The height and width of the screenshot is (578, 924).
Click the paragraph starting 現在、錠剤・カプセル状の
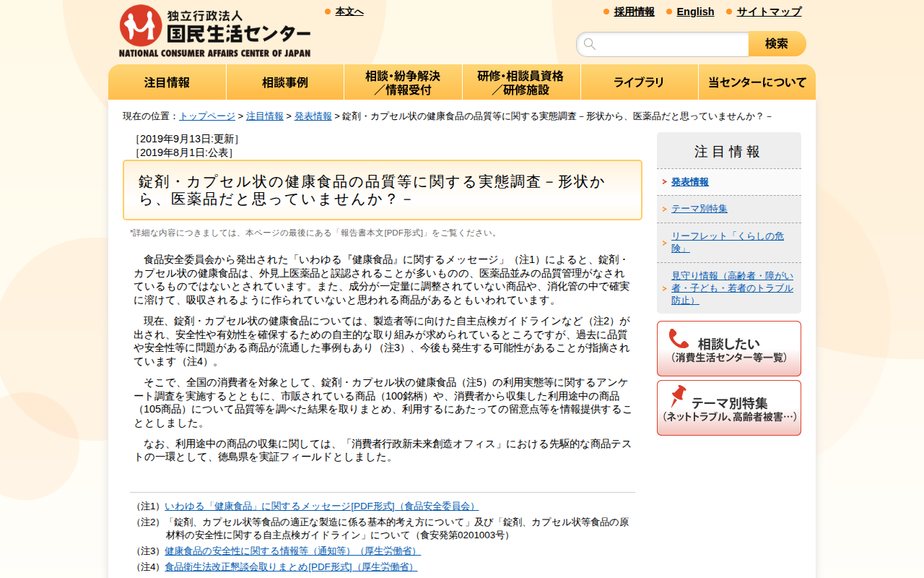click(x=382, y=341)
